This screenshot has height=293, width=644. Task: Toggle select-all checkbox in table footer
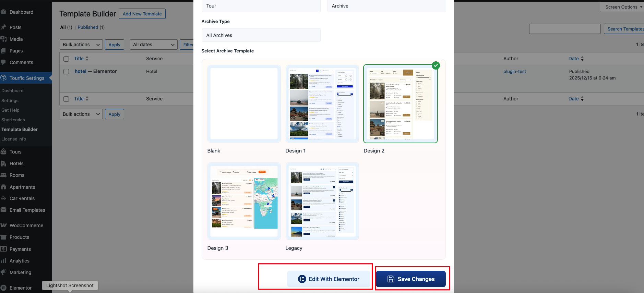[x=67, y=99]
